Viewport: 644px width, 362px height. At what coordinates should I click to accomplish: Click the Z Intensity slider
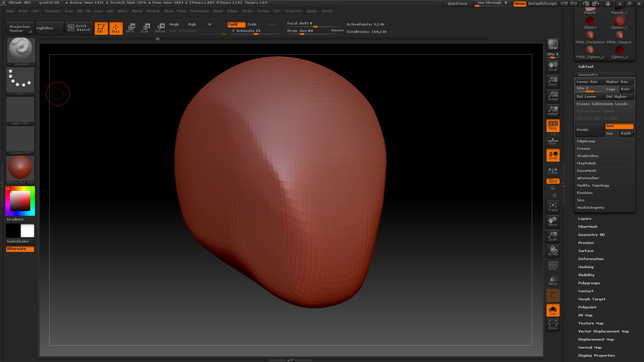(x=256, y=32)
